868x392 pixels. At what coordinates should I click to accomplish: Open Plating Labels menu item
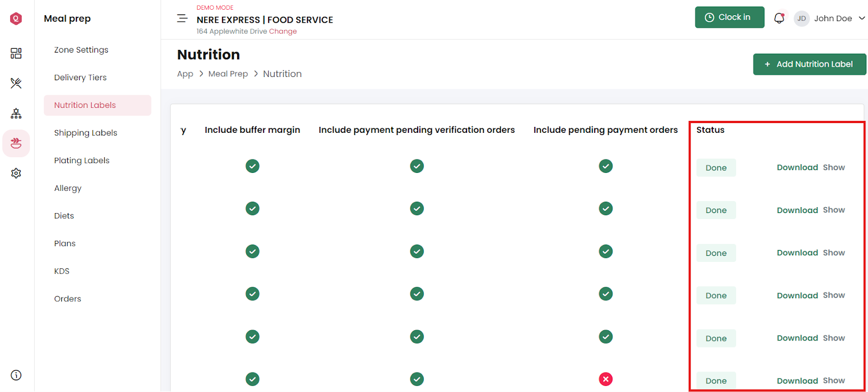tap(82, 160)
